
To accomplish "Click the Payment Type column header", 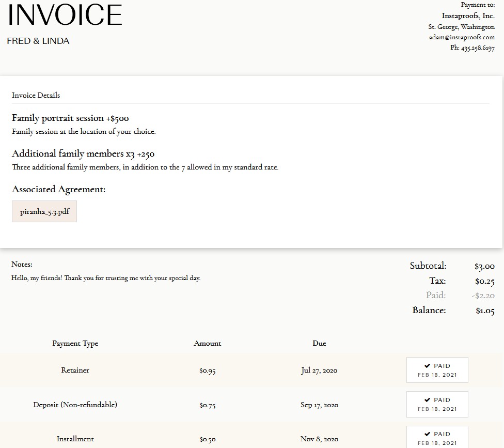I will coord(75,344).
